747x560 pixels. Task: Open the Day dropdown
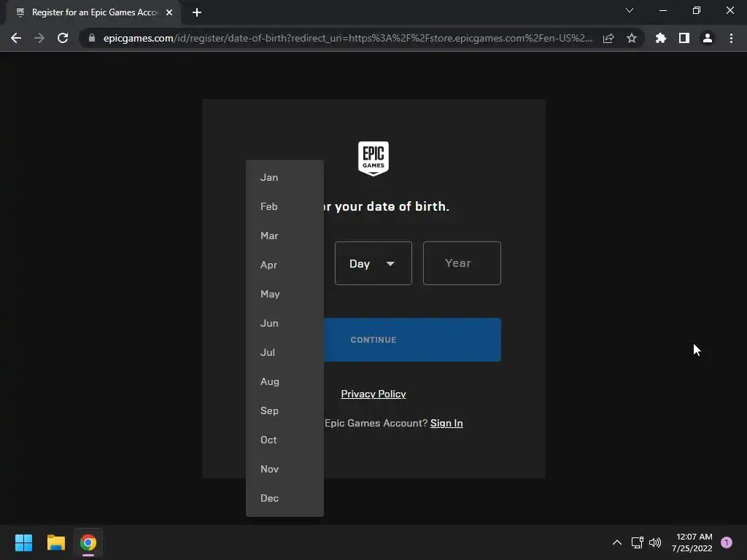point(373,263)
